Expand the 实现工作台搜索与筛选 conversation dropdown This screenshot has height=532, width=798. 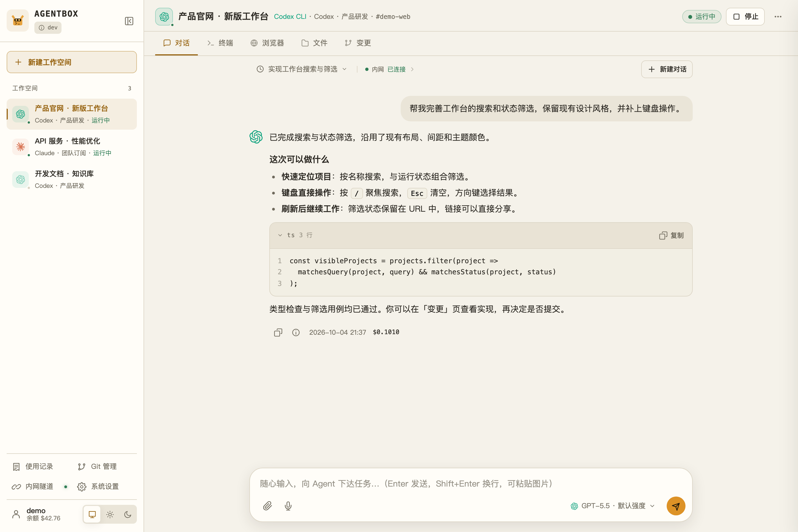pyautogui.click(x=302, y=69)
